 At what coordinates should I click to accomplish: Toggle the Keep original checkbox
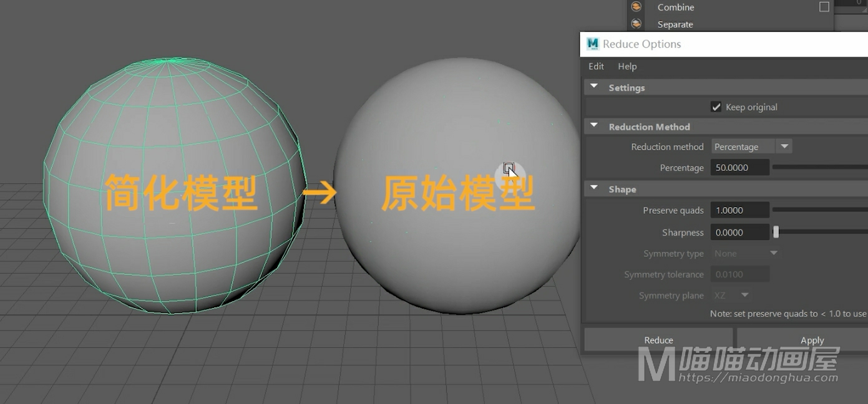click(716, 107)
